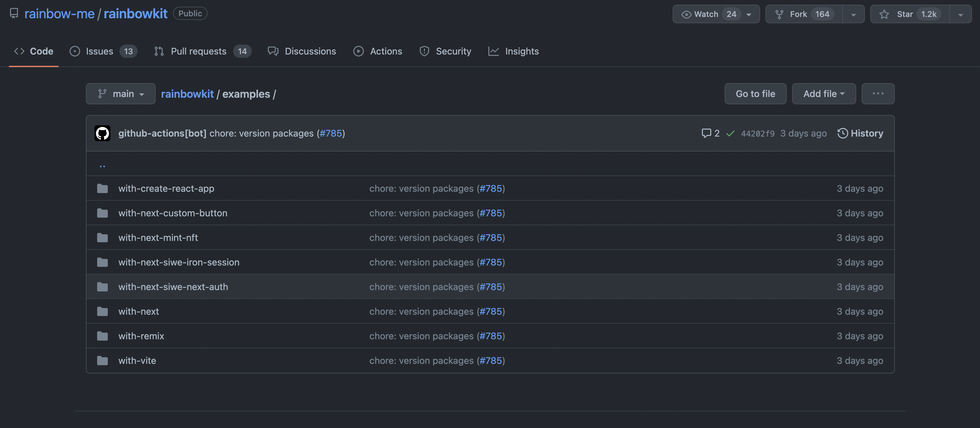The height and width of the screenshot is (428, 980).
Task: Open the with-next-siwe-iron-session folder link
Action: (x=179, y=262)
